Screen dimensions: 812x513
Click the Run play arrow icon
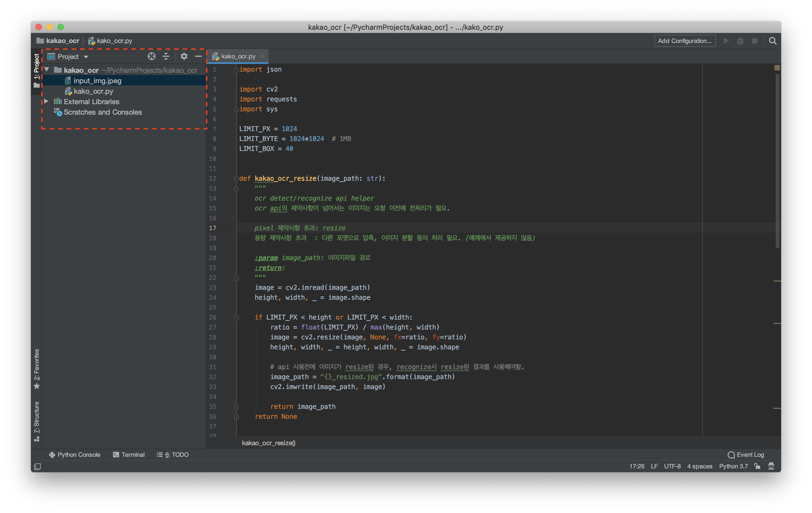pos(726,41)
